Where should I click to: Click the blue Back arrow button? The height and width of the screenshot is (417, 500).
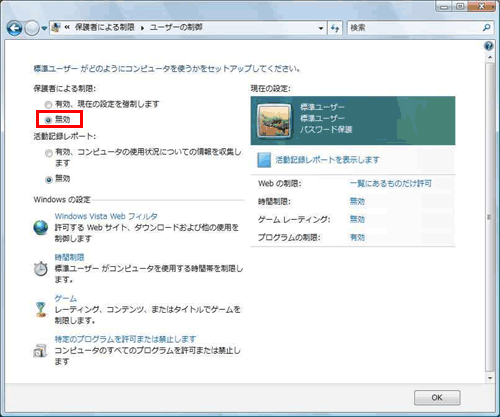click(15, 28)
